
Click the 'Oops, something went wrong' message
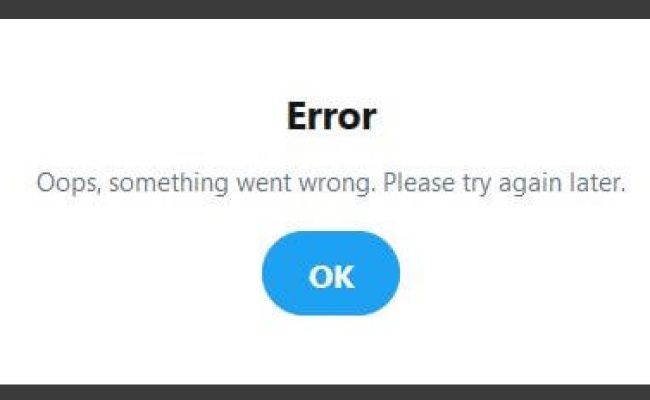(x=331, y=183)
